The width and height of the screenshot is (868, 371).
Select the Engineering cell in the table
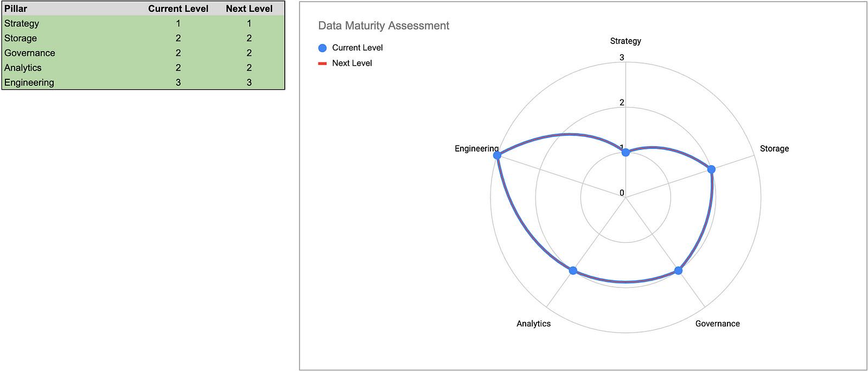pyautogui.click(x=29, y=83)
